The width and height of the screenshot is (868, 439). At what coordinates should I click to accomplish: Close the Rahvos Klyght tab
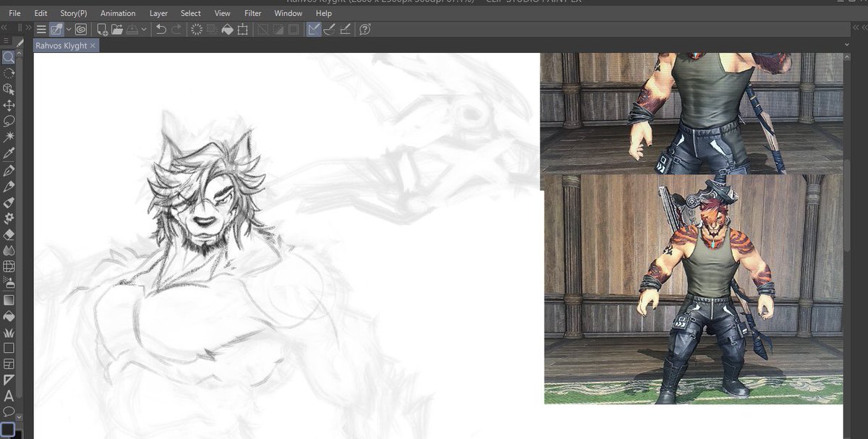[x=93, y=46]
